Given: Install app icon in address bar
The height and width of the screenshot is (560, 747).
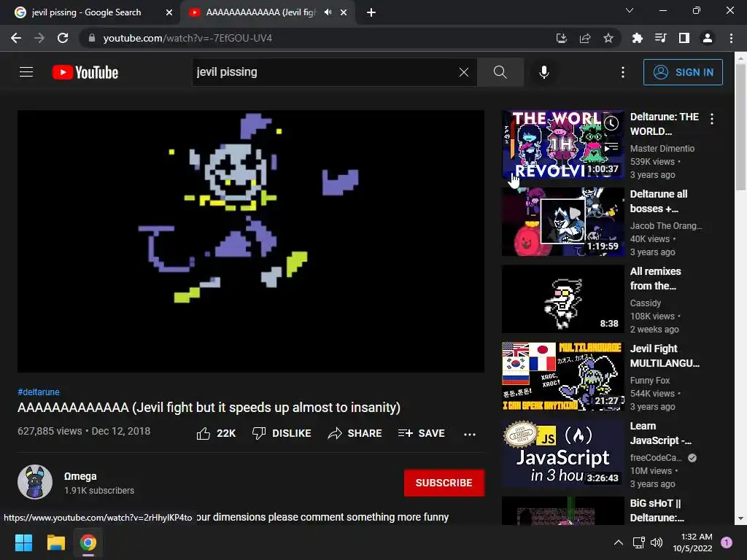Looking at the screenshot, I should tap(562, 38).
